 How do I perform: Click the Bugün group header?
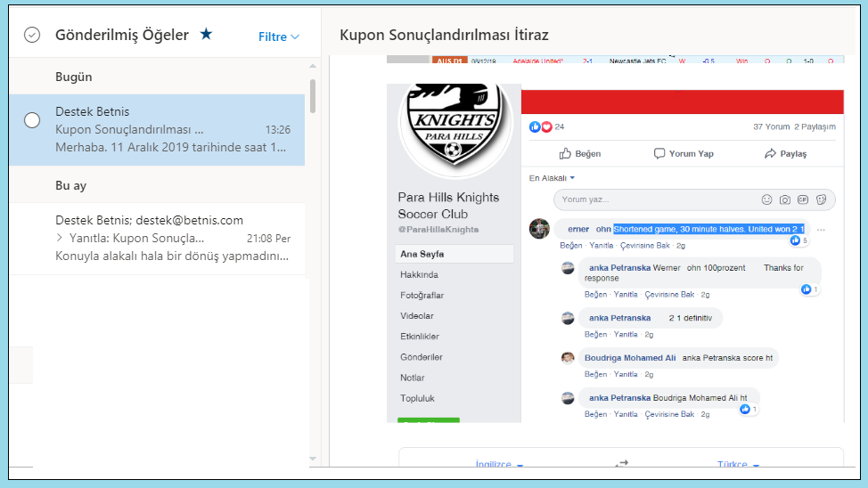pyautogui.click(x=74, y=77)
